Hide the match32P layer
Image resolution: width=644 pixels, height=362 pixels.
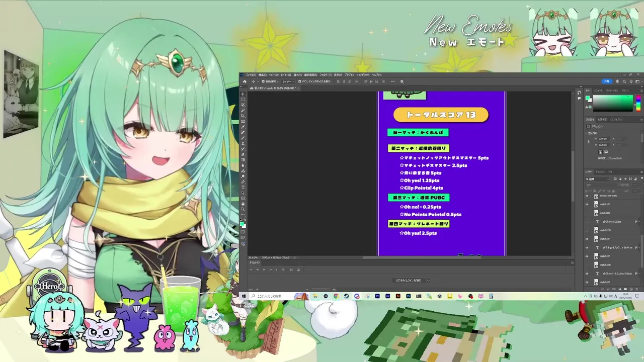point(587,256)
